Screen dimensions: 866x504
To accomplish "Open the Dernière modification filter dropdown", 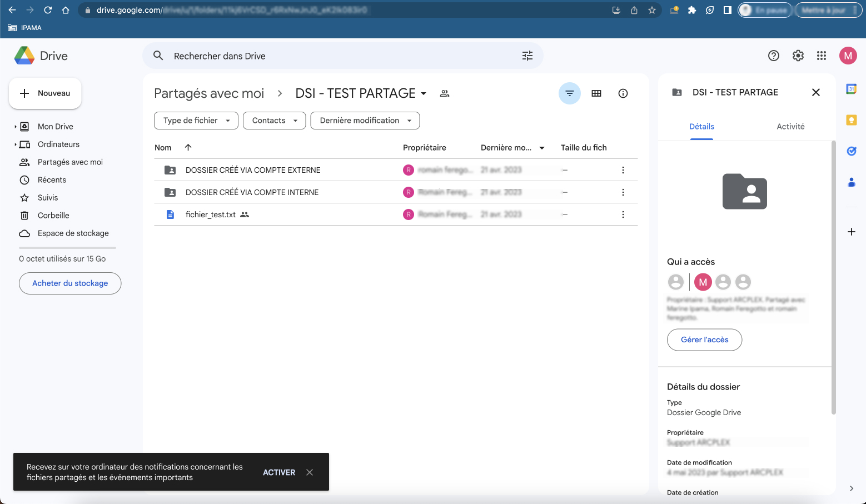I will point(365,121).
